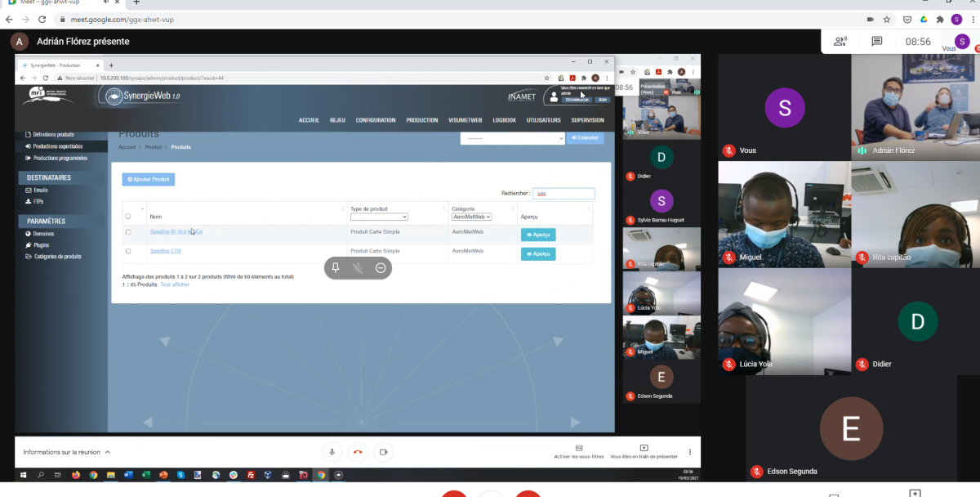Open the Chrome profile avatar S
This screenshot has width=980, height=497.
click(x=956, y=19)
